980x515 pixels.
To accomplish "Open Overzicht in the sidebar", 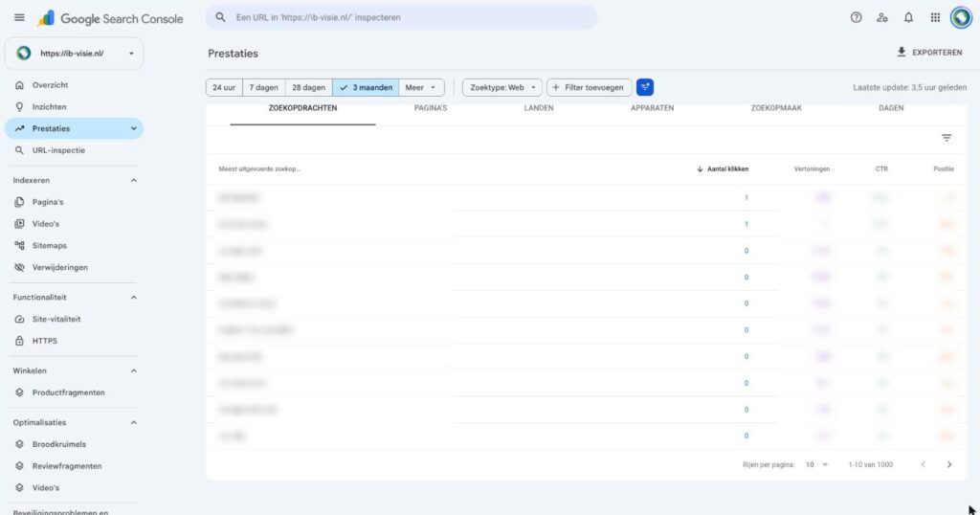I will (x=74, y=85).
